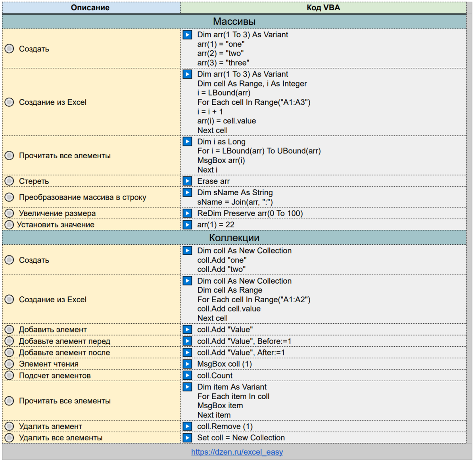Select the 'Стереть' radio button
This screenshot has height=463, width=476.
9,181
